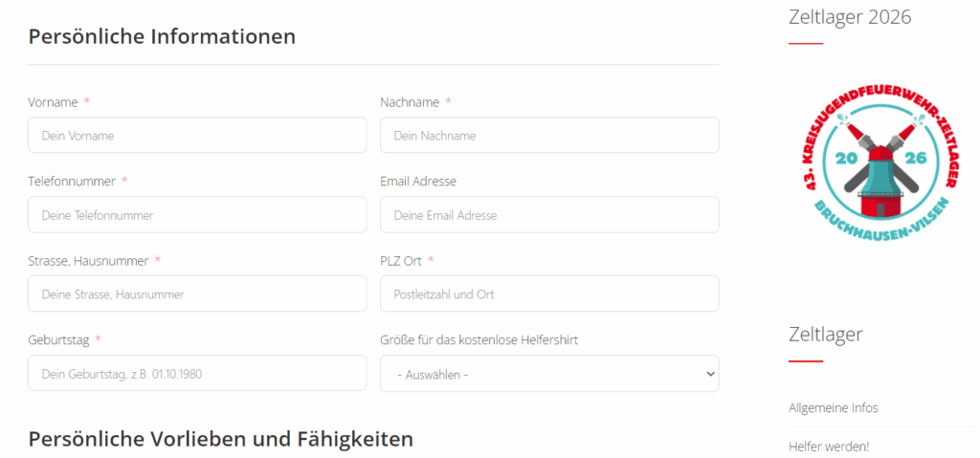The height and width of the screenshot is (458, 980).
Task: Click the Geburtstag label text
Action: click(58, 340)
